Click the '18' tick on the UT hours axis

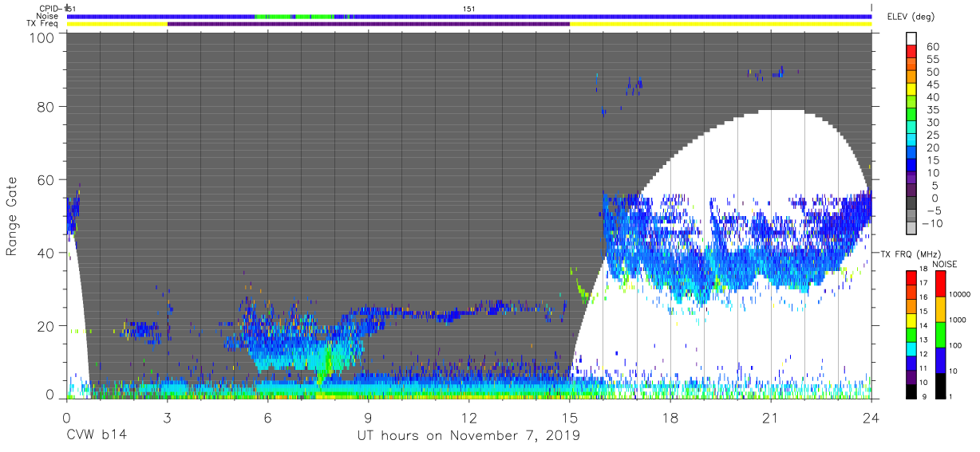(x=670, y=417)
